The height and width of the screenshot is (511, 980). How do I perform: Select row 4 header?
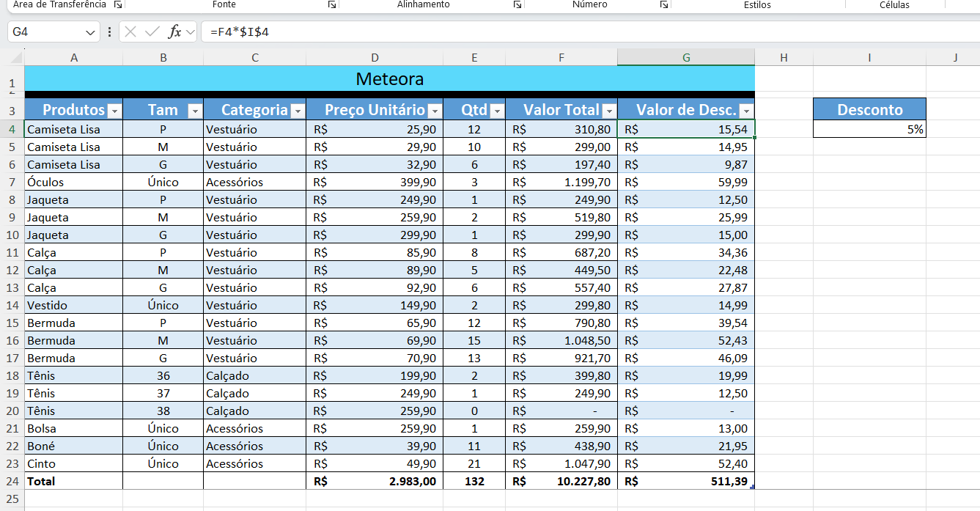point(12,129)
